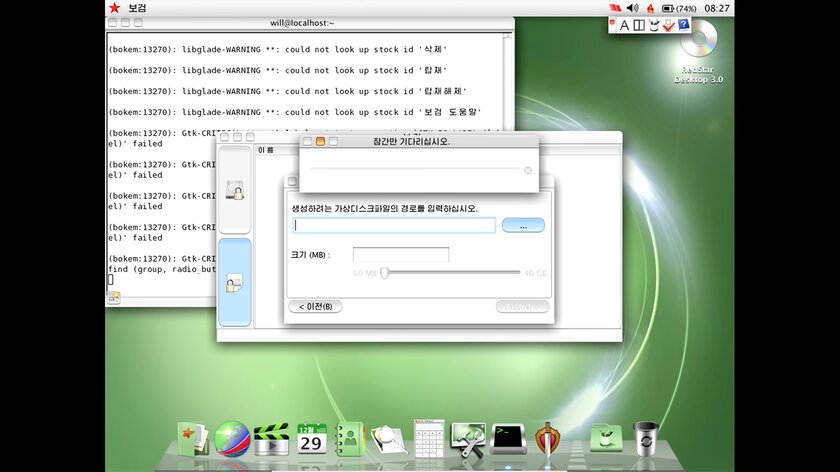
Task: Click the 잠간만 기다리십시오 dialog title
Action: coord(411,141)
